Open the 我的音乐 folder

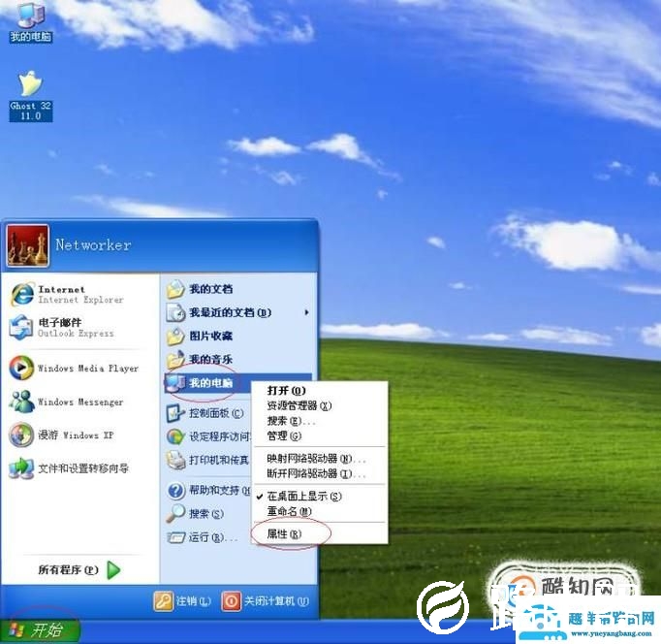click(200, 360)
